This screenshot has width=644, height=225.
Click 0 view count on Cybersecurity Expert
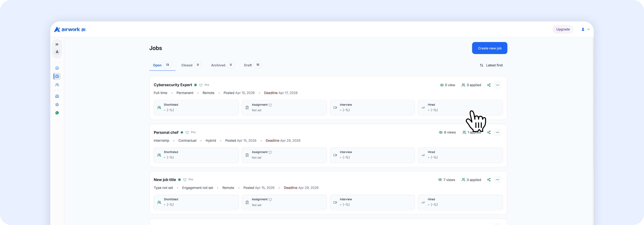coord(448,85)
